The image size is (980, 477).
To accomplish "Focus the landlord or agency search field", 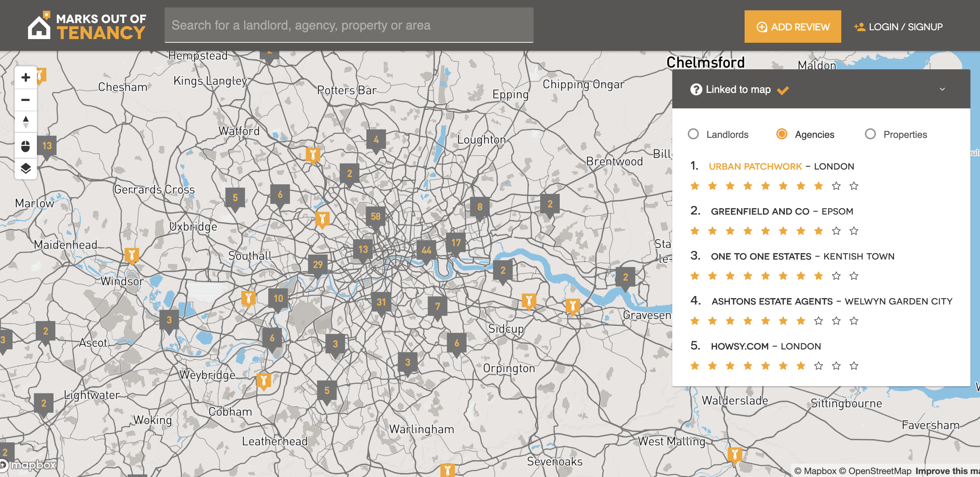I will pos(348,25).
